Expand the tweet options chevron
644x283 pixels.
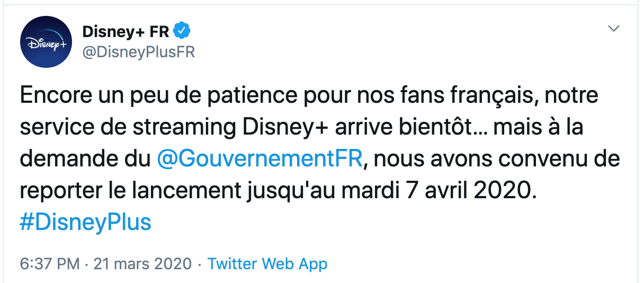click(x=613, y=29)
